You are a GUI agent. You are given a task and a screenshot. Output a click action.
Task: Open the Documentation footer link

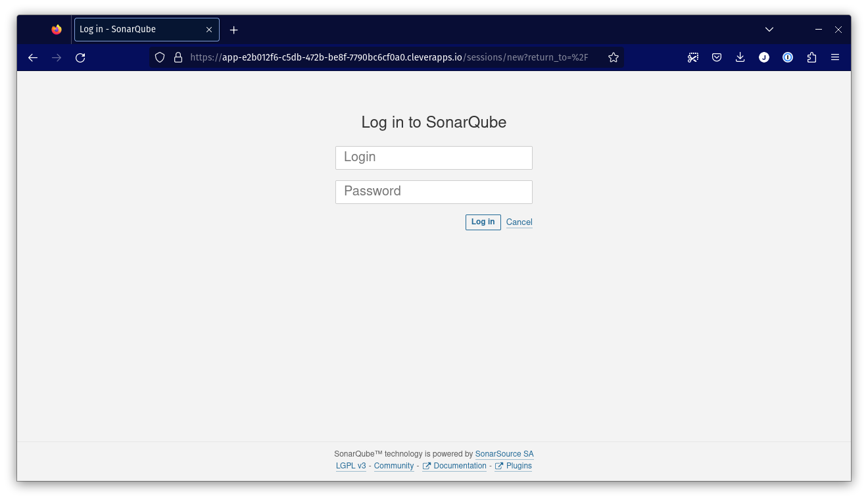[x=454, y=466]
